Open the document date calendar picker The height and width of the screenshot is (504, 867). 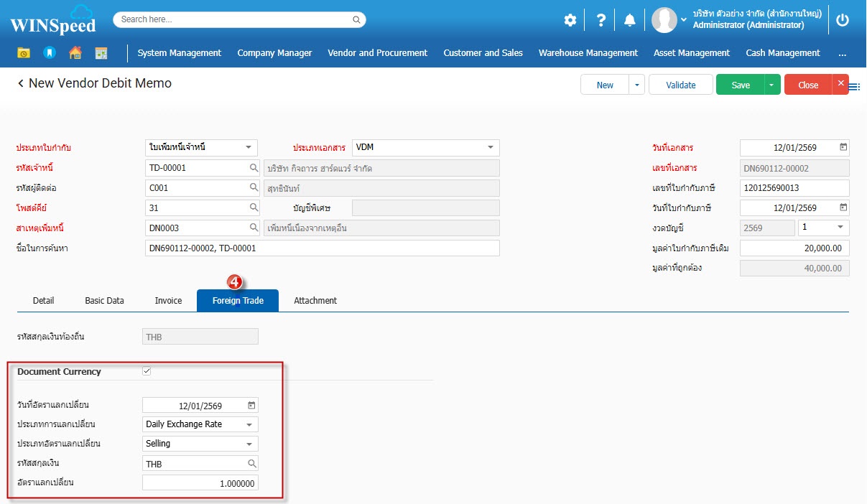pyautogui.click(x=843, y=147)
